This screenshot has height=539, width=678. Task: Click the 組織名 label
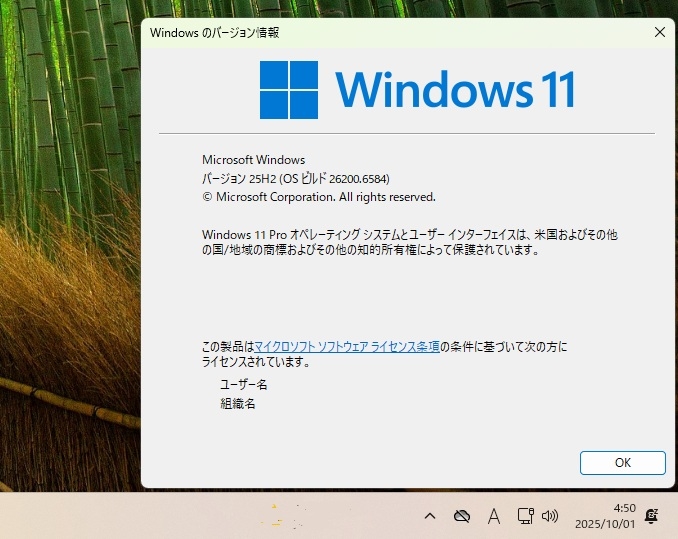(x=238, y=403)
